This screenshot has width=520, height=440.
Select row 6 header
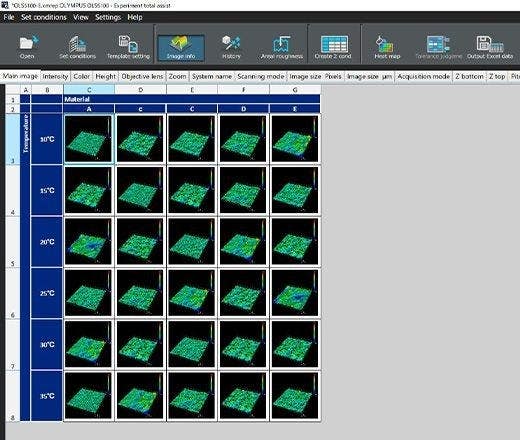click(x=13, y=293)
